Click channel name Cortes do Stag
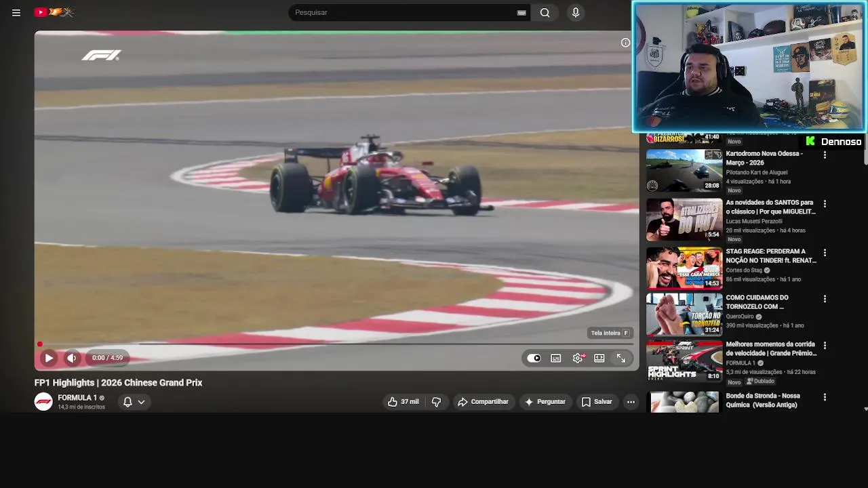The width and height of the screenshot is (868, 488). [x=744, y=270]
